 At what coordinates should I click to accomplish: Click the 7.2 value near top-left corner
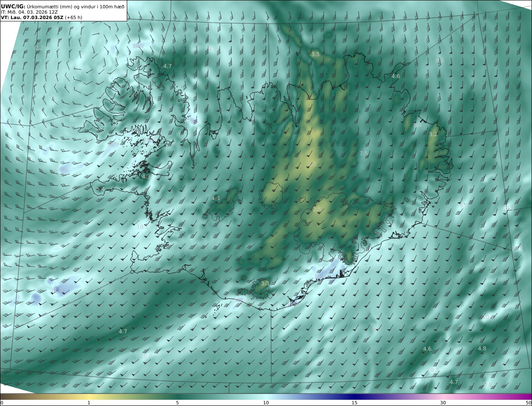39,48
